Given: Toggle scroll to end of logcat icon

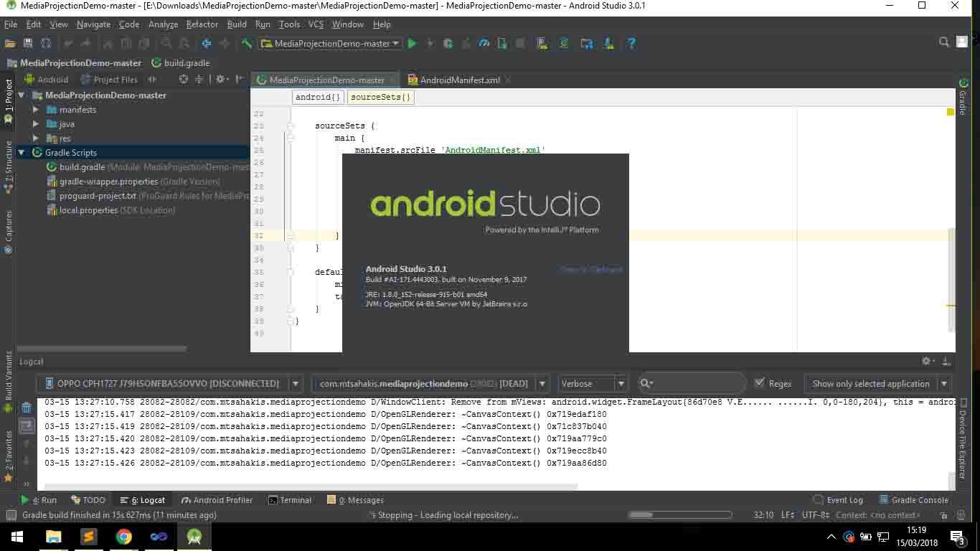Looking at the screenshot, I should point(27,425).
